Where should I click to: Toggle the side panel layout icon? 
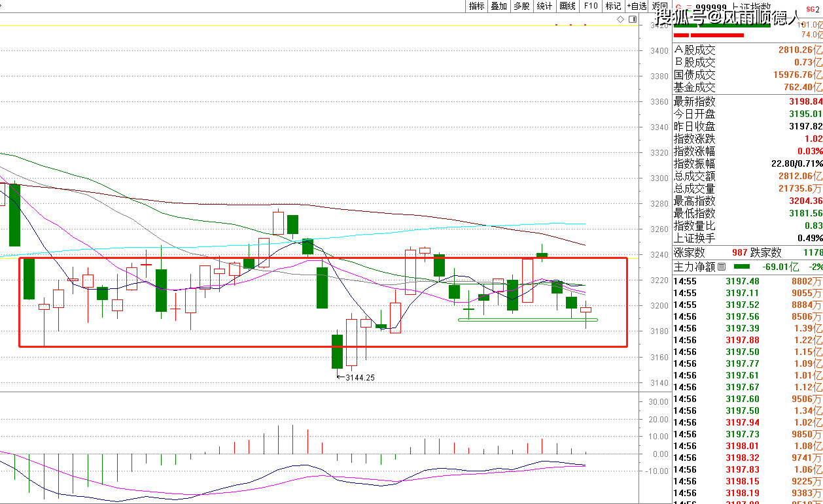pos(632,20)
